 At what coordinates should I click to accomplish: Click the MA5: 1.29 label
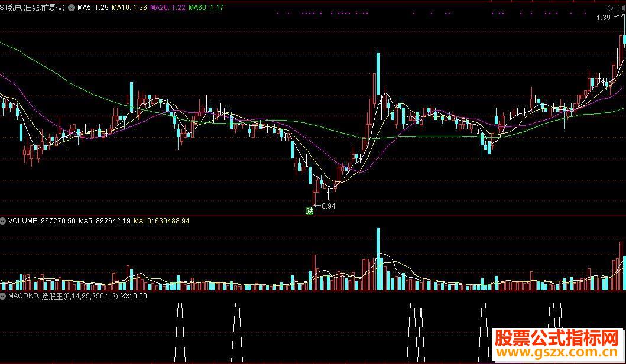click(93, 8)
